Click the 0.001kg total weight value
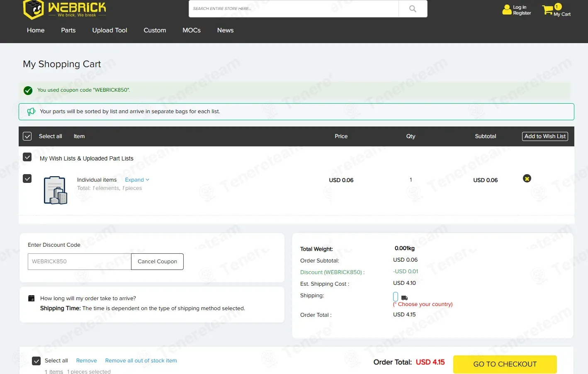Screen dimensions: 588x374 [405, 248]
